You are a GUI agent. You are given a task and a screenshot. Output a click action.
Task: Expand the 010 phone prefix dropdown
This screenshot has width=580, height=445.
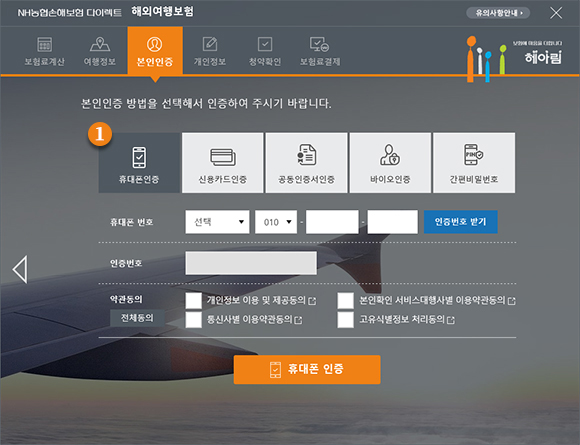(x=276, y=222)
